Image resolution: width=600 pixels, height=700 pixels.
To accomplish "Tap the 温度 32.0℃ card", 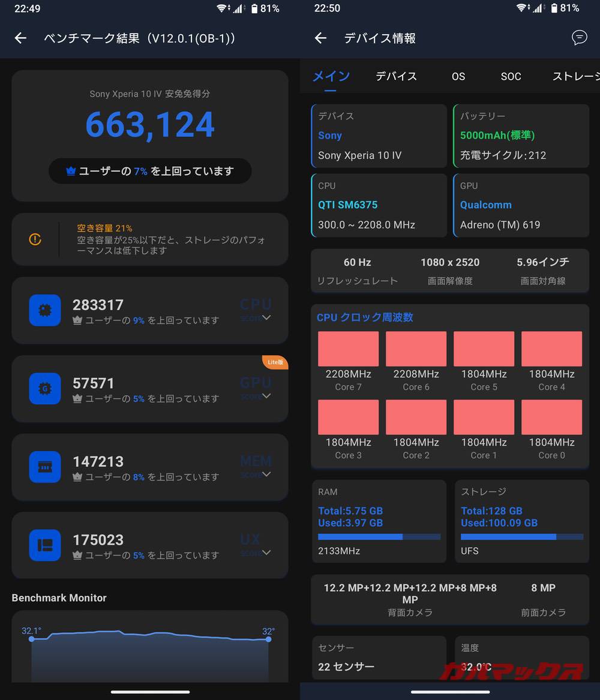I will pos(522,658).
